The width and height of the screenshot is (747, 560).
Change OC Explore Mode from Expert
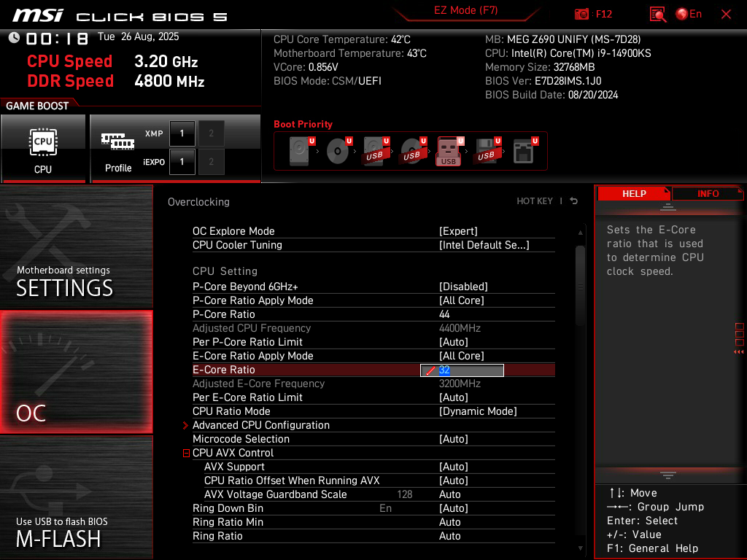(x=458, y=231)
